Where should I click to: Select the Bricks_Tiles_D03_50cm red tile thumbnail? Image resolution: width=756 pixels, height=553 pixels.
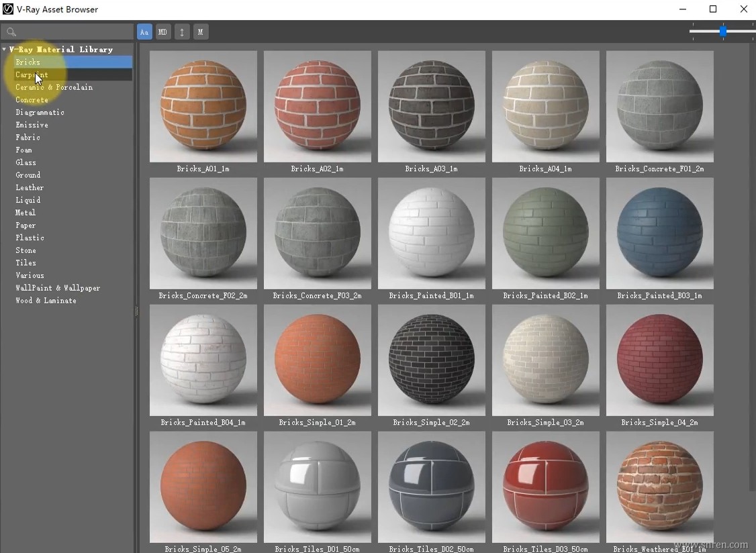point(545,487)
